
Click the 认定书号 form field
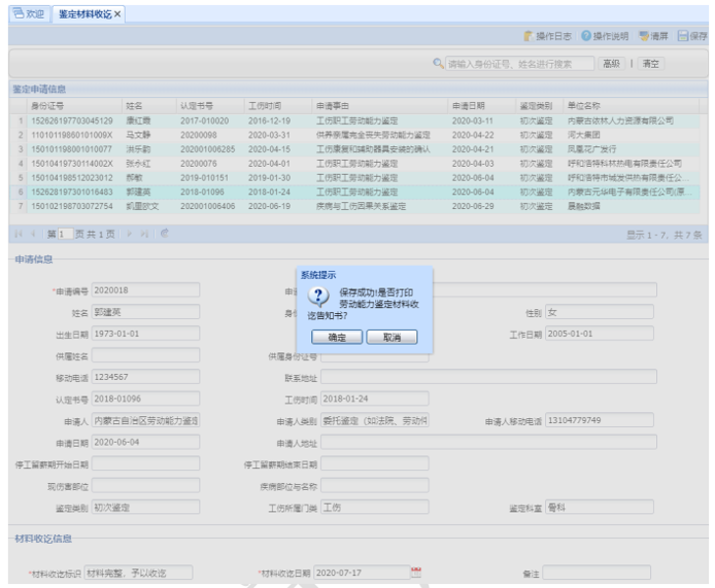146,399
